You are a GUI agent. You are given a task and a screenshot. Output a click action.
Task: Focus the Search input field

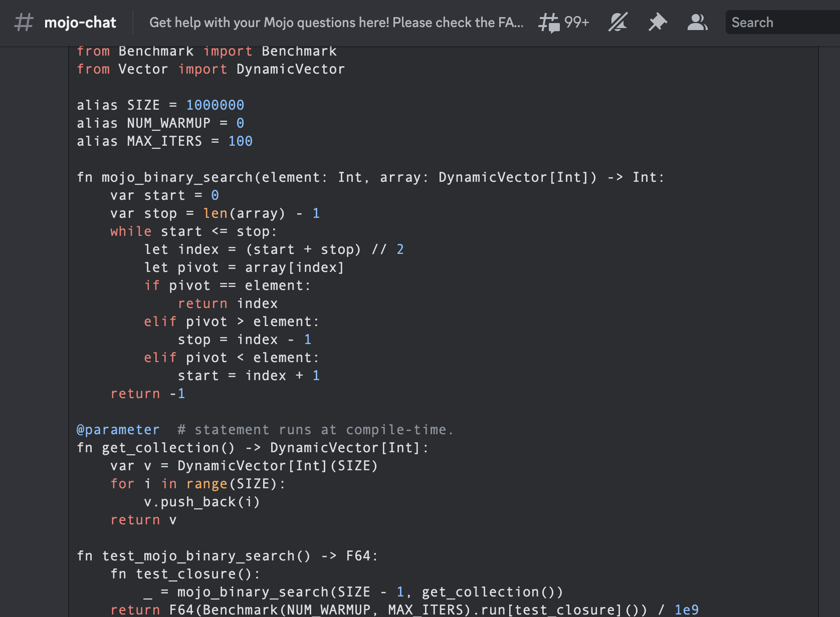tap(782, 23)
